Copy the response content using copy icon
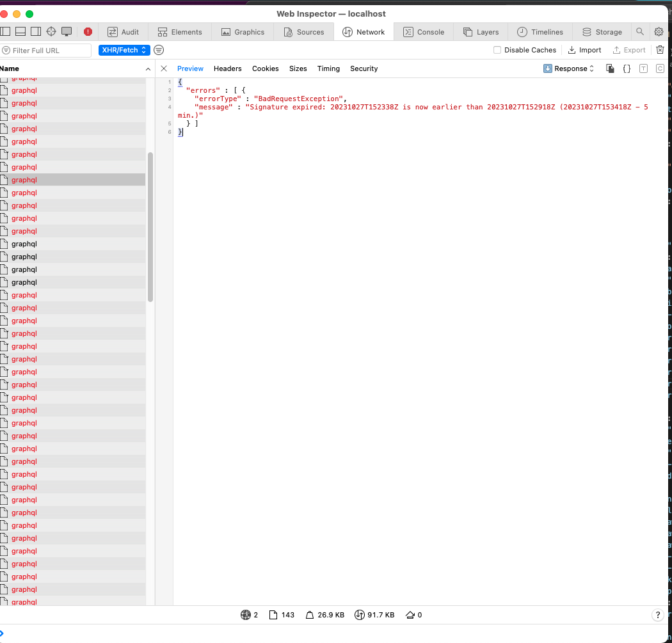 610,68
